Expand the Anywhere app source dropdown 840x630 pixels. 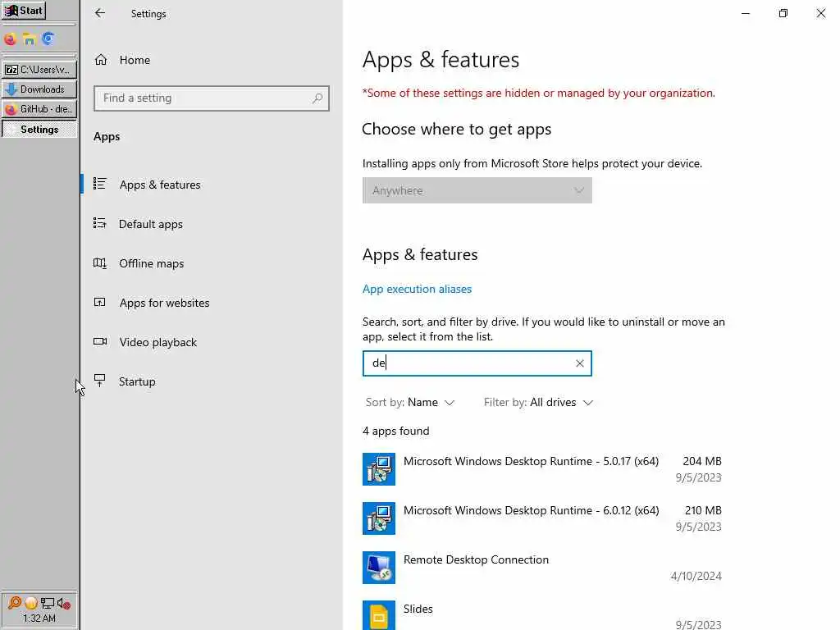click(477, 190)
